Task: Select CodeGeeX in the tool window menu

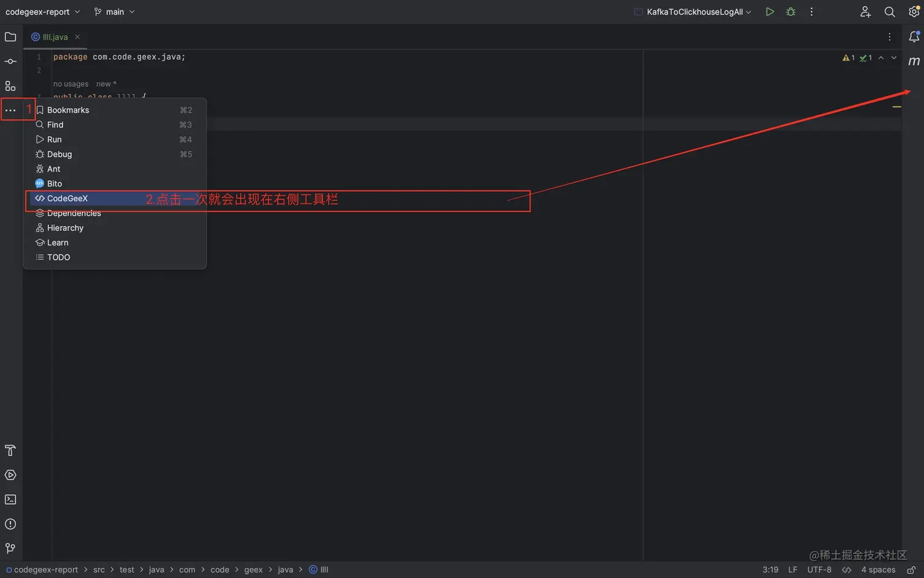Action: click(115, 199)
